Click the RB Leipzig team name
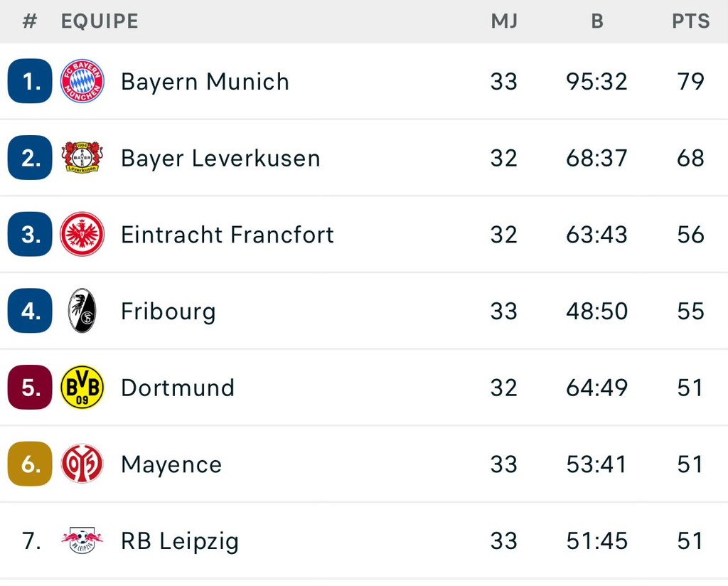The width and height of the screenshot is (728, 586). (180, 542)
